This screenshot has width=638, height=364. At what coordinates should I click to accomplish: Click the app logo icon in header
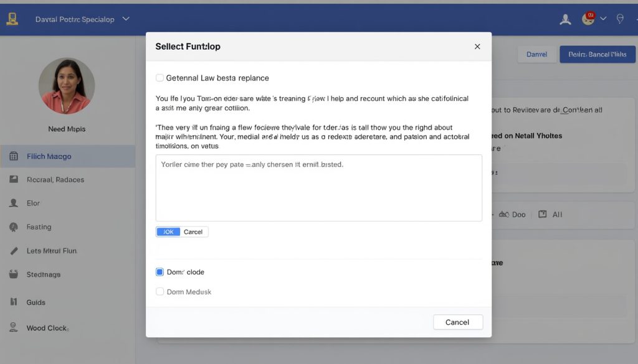pyautogui.click(x=12, y=19)
